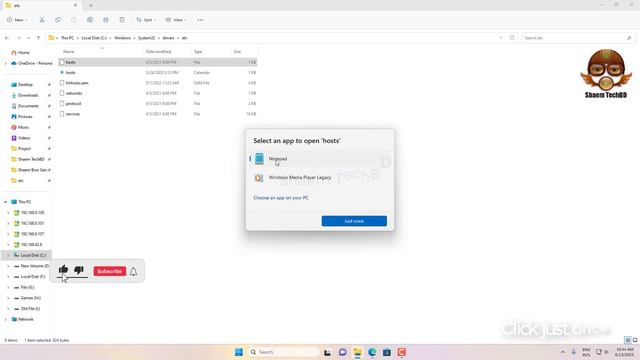Click System32 in the address breadcrumb
This screenshot has width=640, height=360.
tap(147, 38)
